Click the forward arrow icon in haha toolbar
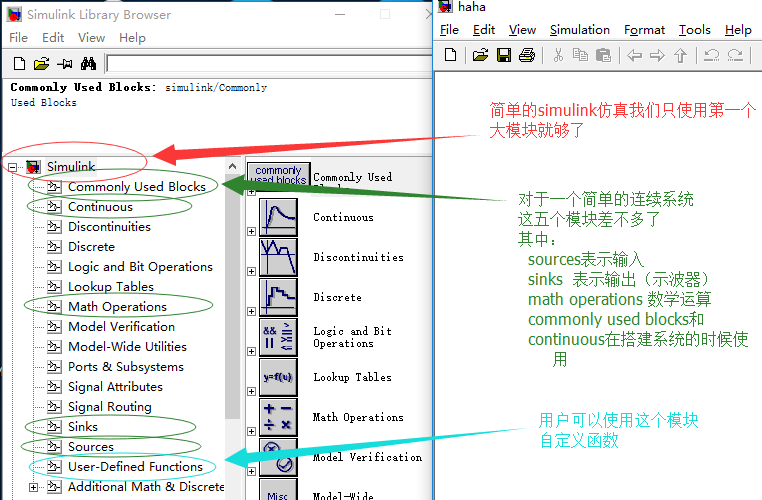The image size is (762, 500). pos(657,55)
